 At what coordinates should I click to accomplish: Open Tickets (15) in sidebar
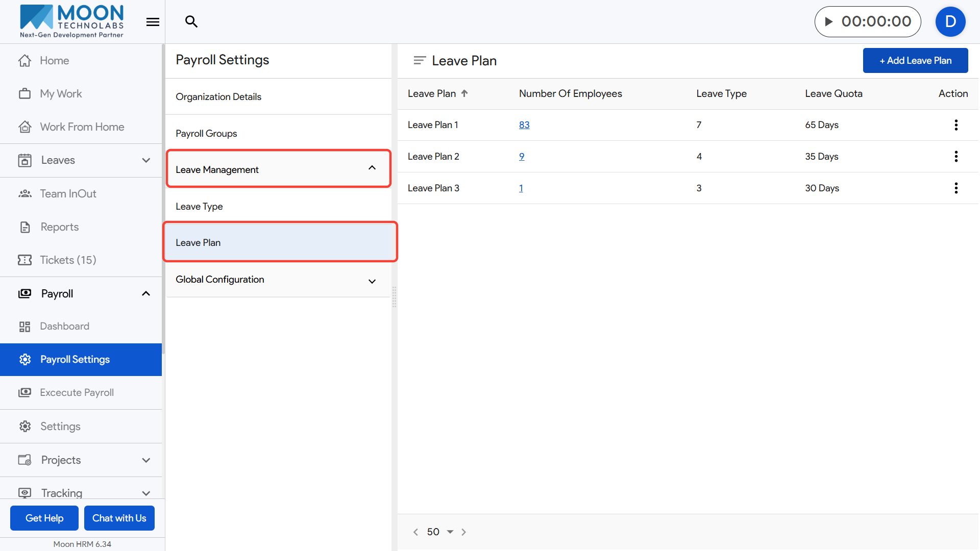coord(68,260)
